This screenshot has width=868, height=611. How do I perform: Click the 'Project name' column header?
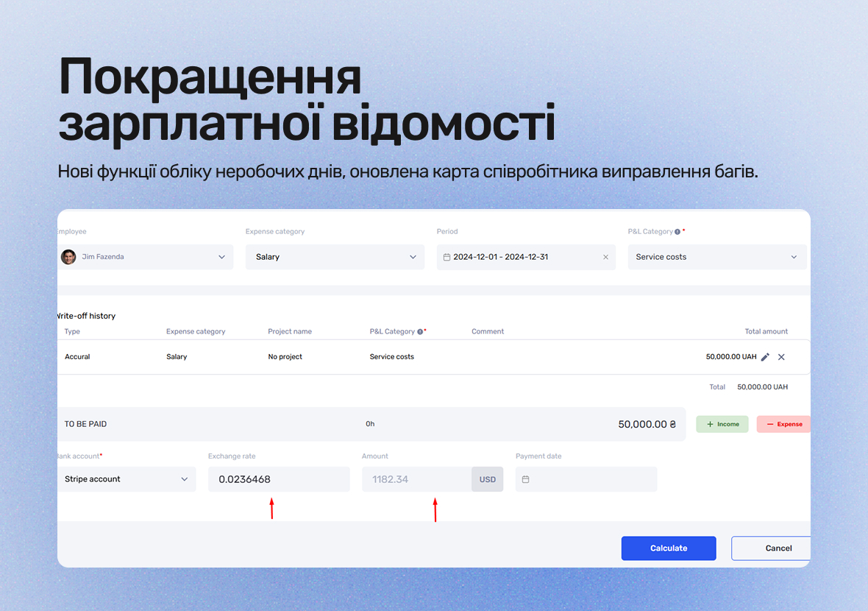pos(290,332)
